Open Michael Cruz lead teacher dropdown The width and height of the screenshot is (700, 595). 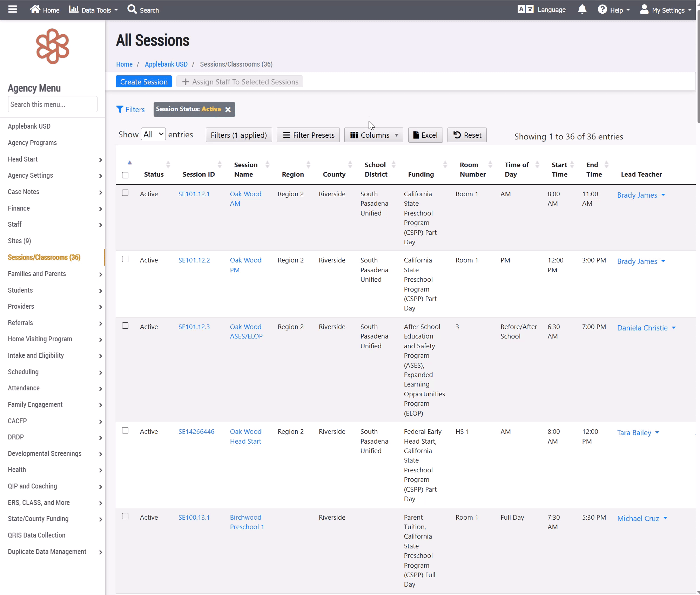tap(665, 519)
